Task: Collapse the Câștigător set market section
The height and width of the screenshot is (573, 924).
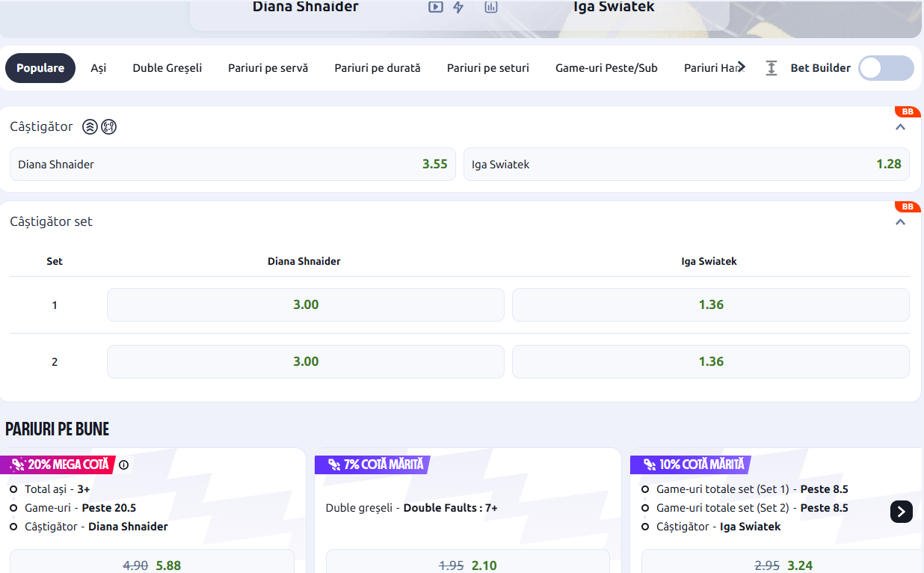Action: pos(901,222)
